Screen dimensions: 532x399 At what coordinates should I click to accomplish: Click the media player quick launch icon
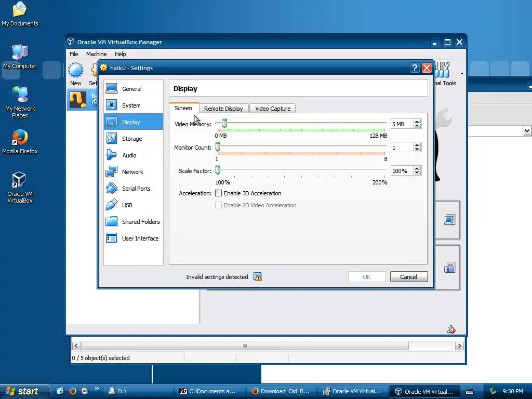tap(85, 391)
